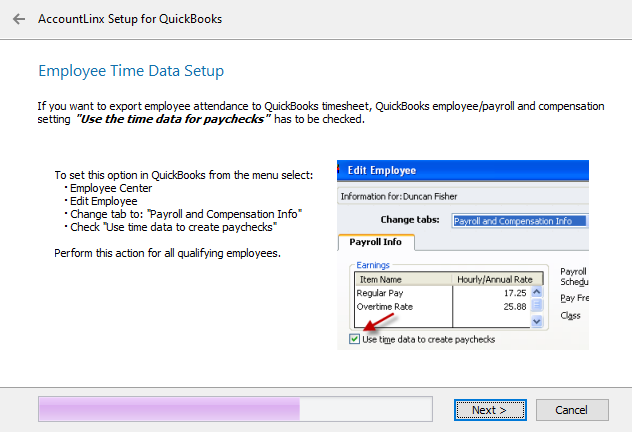Viewport: 632px width, 432px height.
Task: Click the Hourly/Annual Rate column header
Action: tap(497, 279)
